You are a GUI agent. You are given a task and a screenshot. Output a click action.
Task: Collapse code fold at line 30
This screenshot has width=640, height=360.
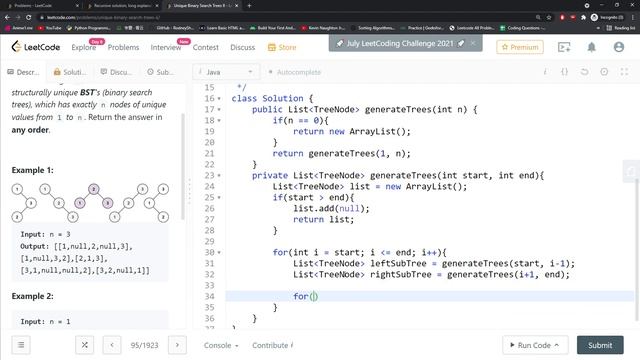[x=219, y=252]
